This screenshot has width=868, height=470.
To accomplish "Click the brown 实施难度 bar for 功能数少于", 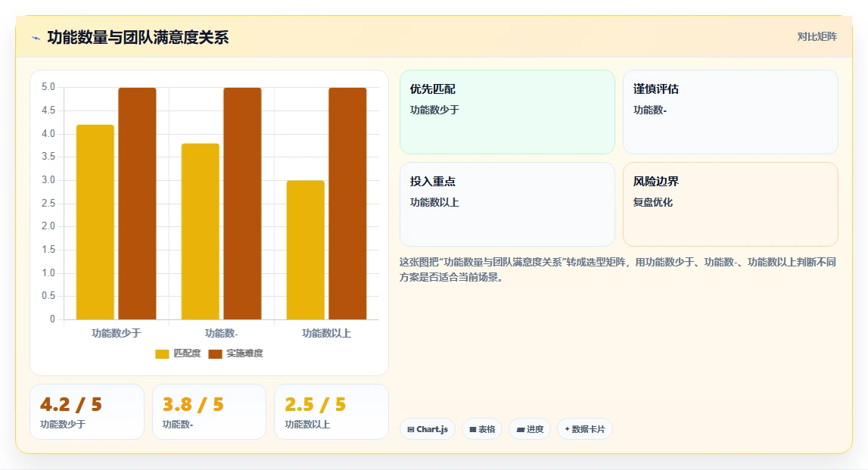I will coord(137,204).
